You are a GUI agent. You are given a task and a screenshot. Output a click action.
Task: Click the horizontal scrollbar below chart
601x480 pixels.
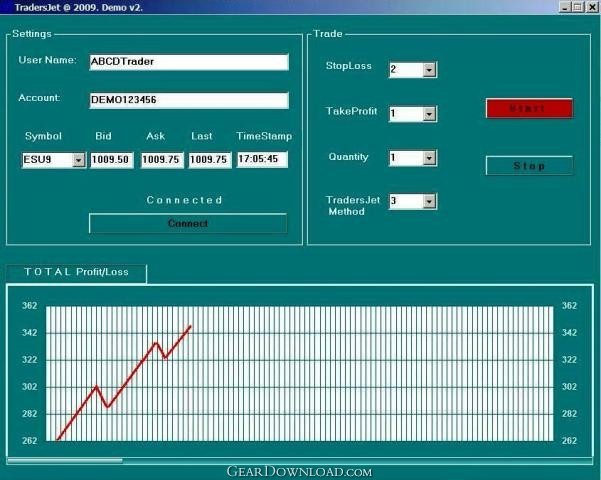tap(300, 460)
